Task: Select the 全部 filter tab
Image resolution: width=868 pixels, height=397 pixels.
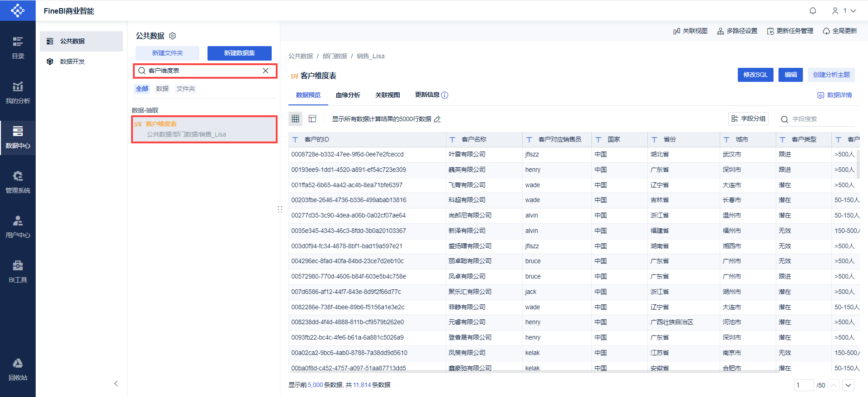Action: coord(142,89)
